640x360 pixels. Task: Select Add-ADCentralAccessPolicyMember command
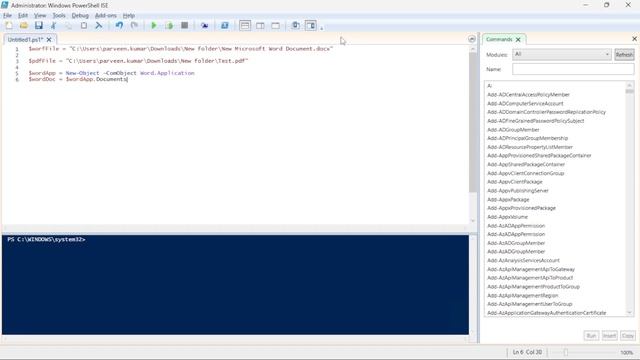point(528,95)
